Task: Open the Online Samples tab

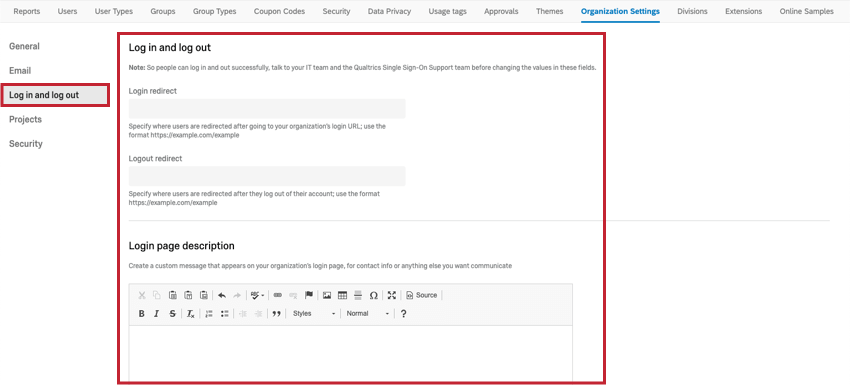Action: [807, 11]
